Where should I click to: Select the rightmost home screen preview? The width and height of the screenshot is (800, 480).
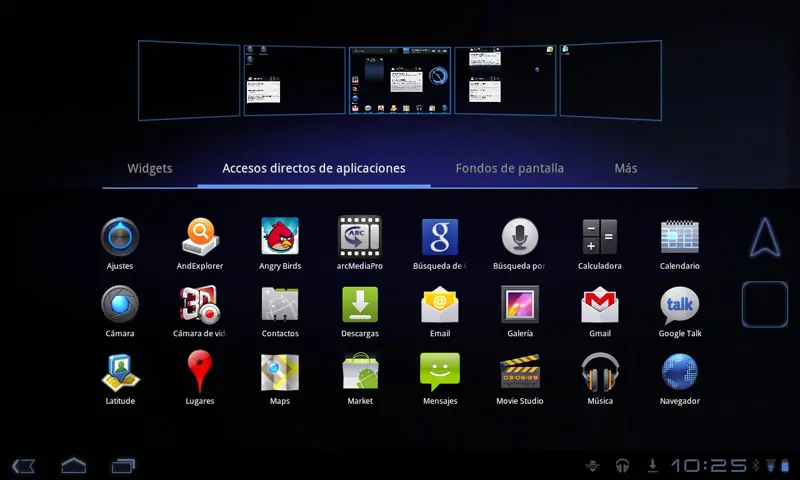611,80
